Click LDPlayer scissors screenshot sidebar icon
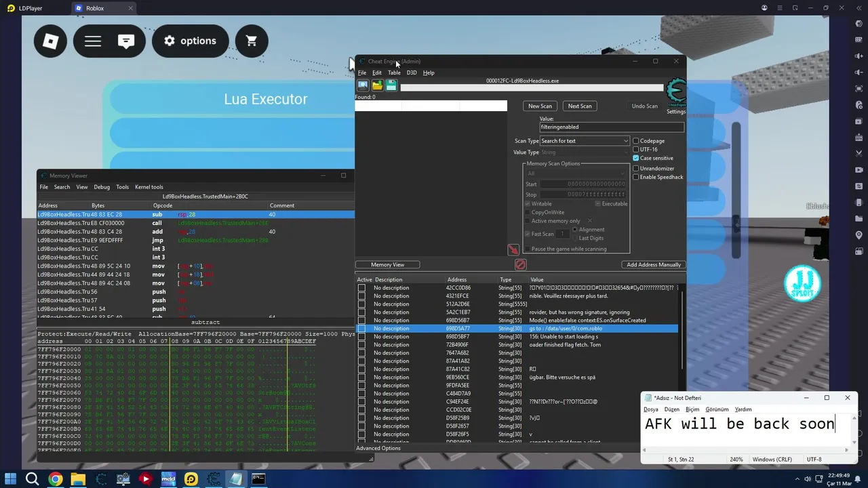868x488 pixels. tap(859, 153)
